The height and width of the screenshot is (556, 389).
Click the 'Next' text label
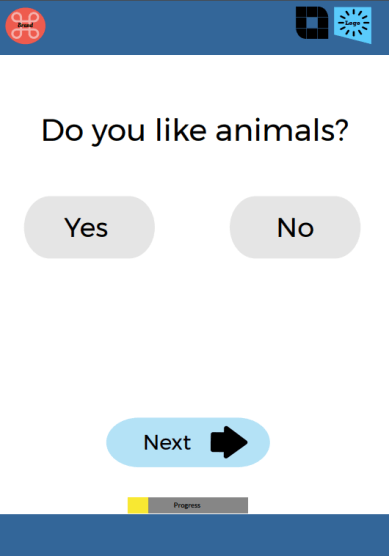pos(167,443)
